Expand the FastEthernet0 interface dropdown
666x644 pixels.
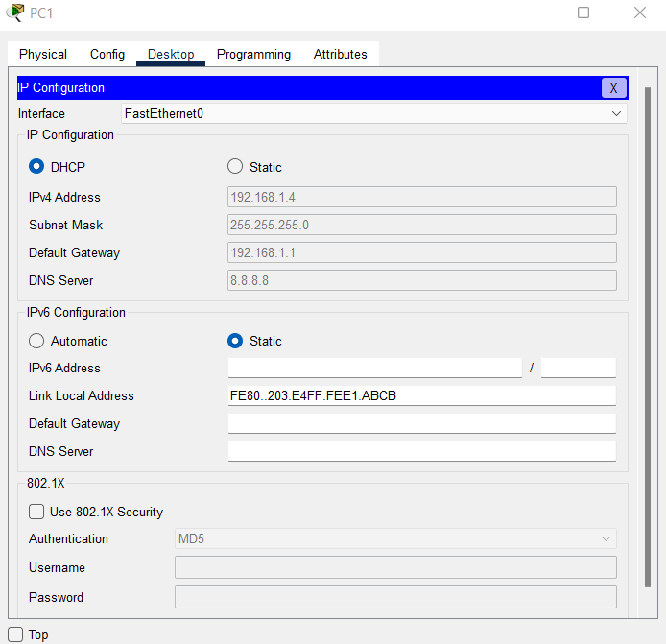click(373, 114)
